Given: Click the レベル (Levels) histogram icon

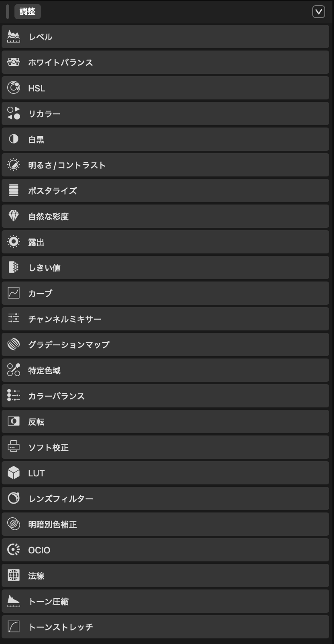Looking at the screenshot, I should [x=14, y=36].
